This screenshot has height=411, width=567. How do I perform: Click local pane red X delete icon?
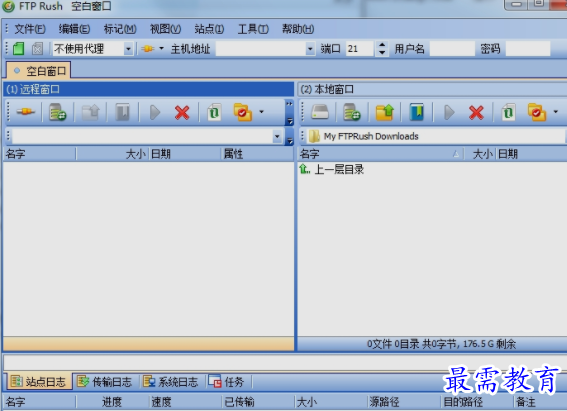476,112
